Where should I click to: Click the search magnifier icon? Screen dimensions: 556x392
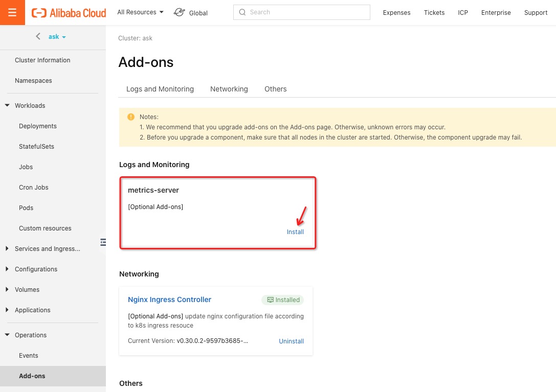pyautogui.click(x=242, y=12)
